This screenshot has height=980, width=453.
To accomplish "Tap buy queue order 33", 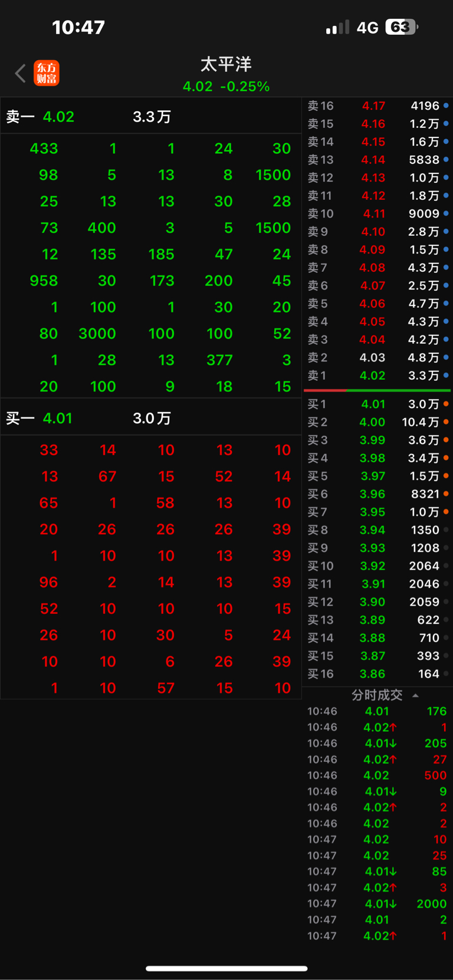I will [49, 450].
